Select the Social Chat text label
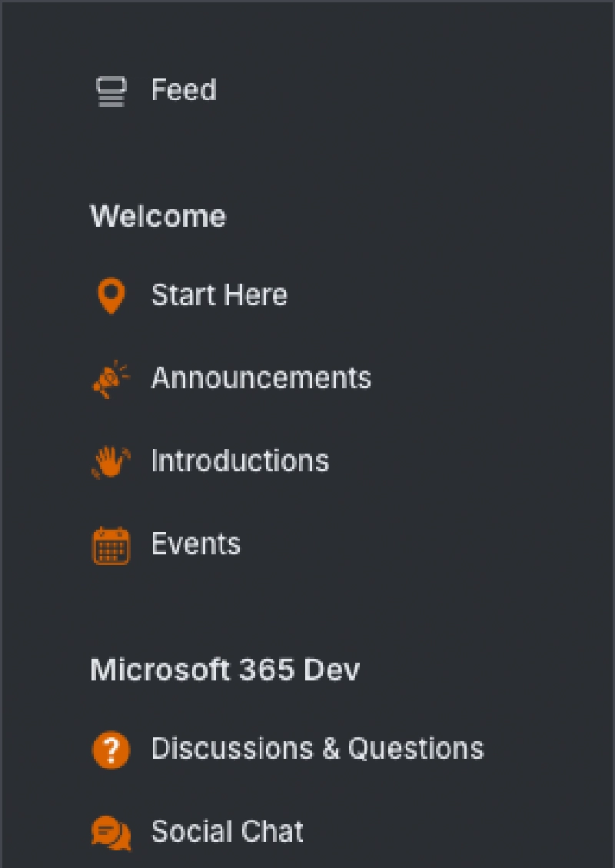615x868 pixels. [x=227, y=832]
